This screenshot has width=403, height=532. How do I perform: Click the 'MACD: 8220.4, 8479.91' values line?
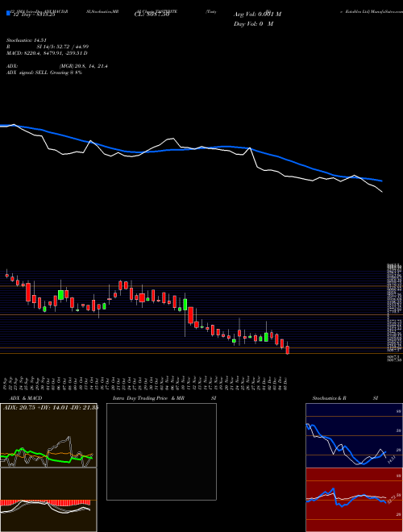(x=48, y=53)
